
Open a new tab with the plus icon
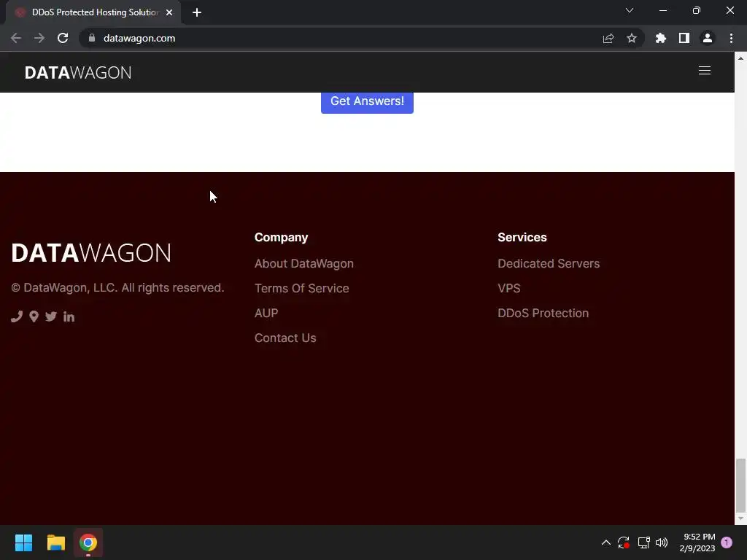pos(197,12)
